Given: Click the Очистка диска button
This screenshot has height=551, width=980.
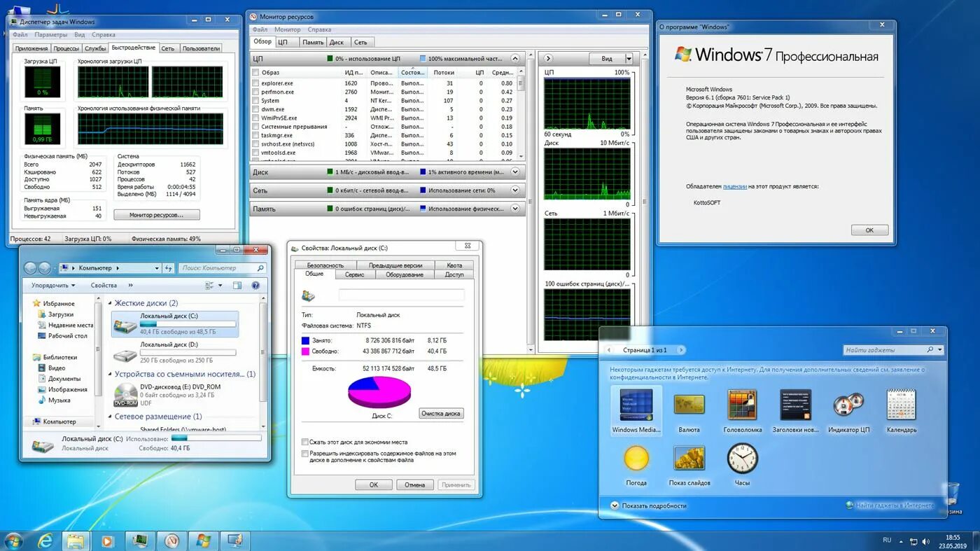Looking at the screenshot, I should tap(441, 413).
